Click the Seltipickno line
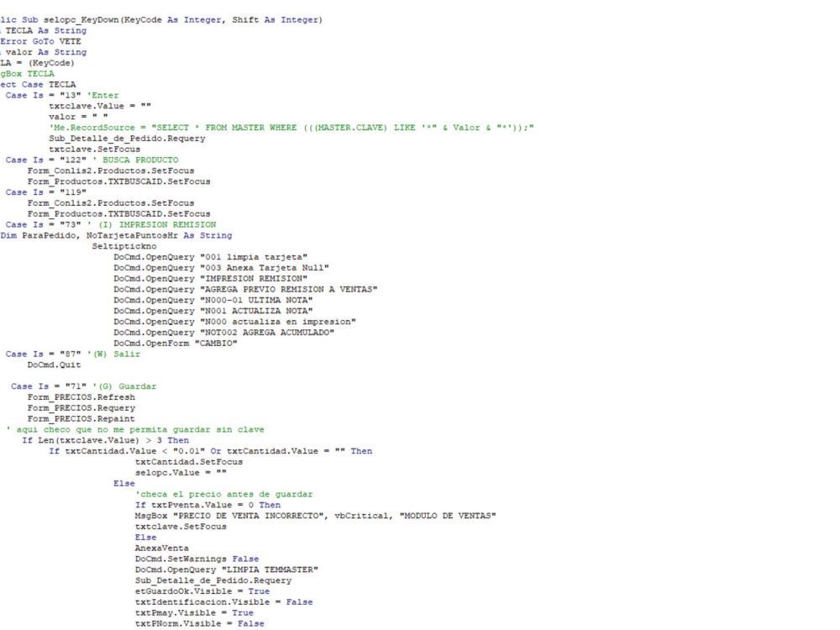Viewport: 840px width, 630px height. [x=124, y=246]
